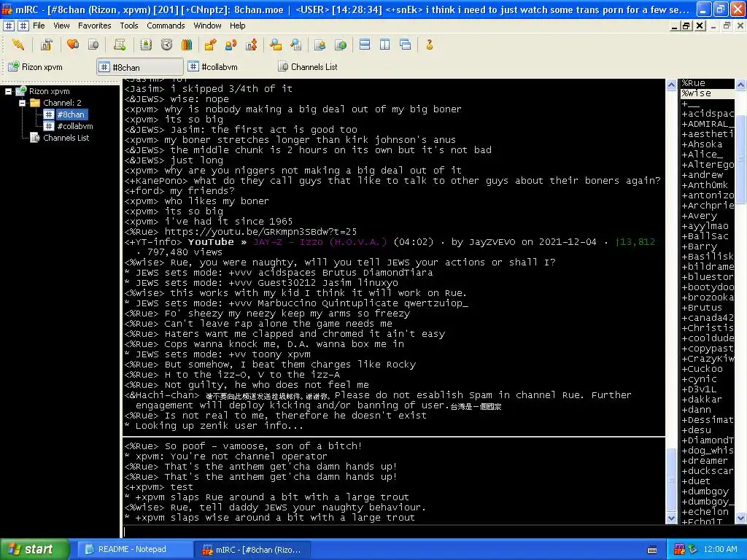Image resolution: width=747 pixels, height=560 pixels.
Task: Open the Favorites menu
Action: click(x=94, y=26)
